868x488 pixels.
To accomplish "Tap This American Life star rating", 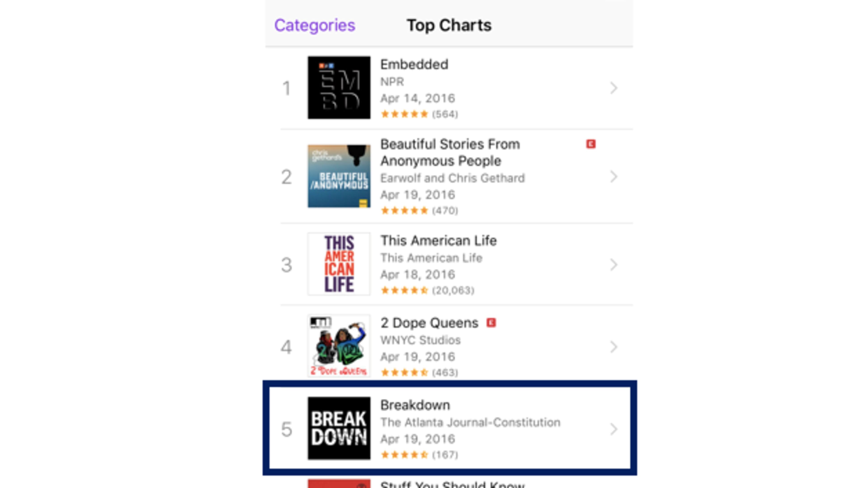I will click(404, 290).
